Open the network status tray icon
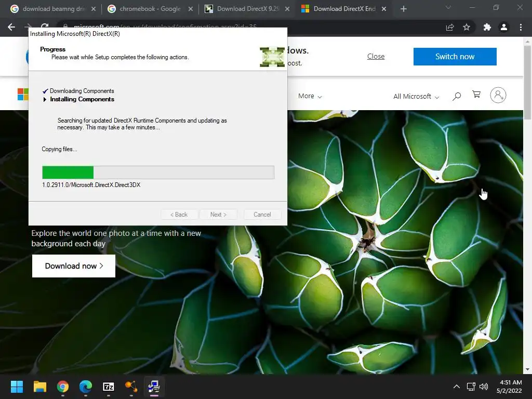Viewport: 532px width, 399px height. click(471, 387)
